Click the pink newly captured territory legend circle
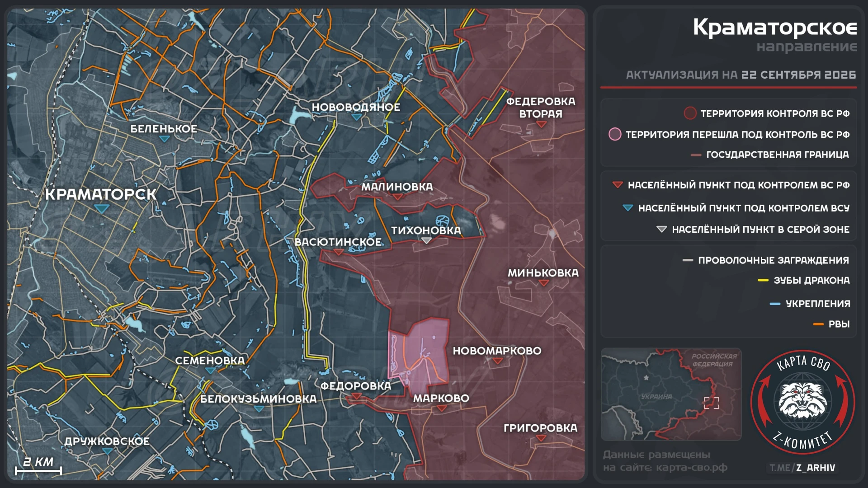Screen dimensions: 868x488 615,134
